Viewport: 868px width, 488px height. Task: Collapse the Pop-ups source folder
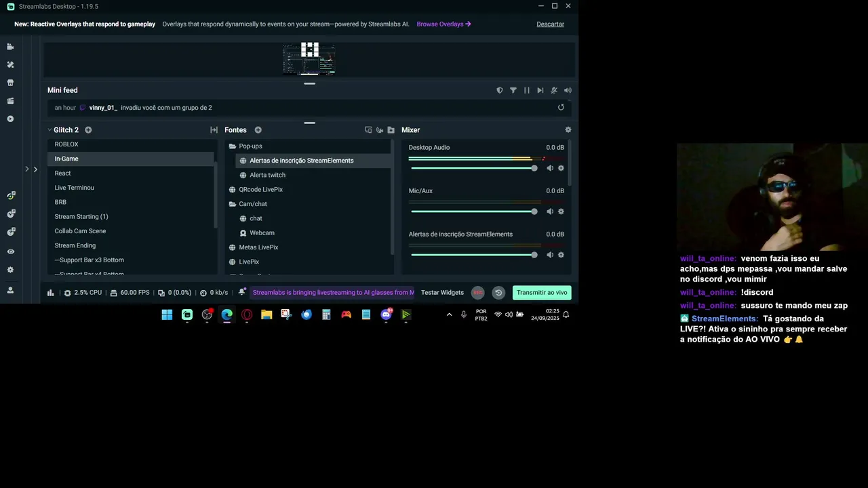(x=233, y=146)
